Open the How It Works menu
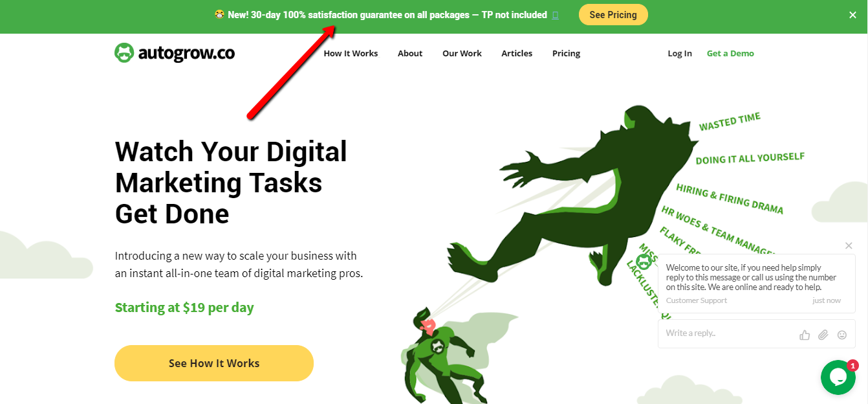 click(351, 53)
